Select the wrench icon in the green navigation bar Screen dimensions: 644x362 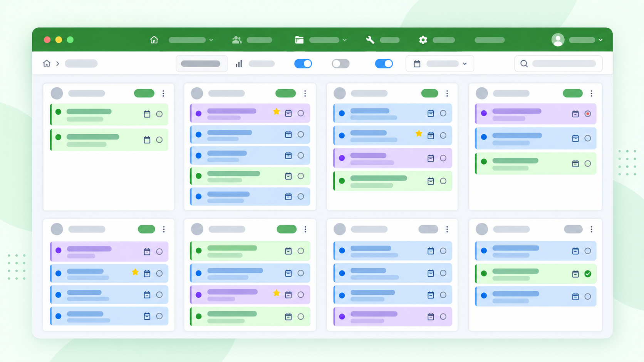click(370, 40)
